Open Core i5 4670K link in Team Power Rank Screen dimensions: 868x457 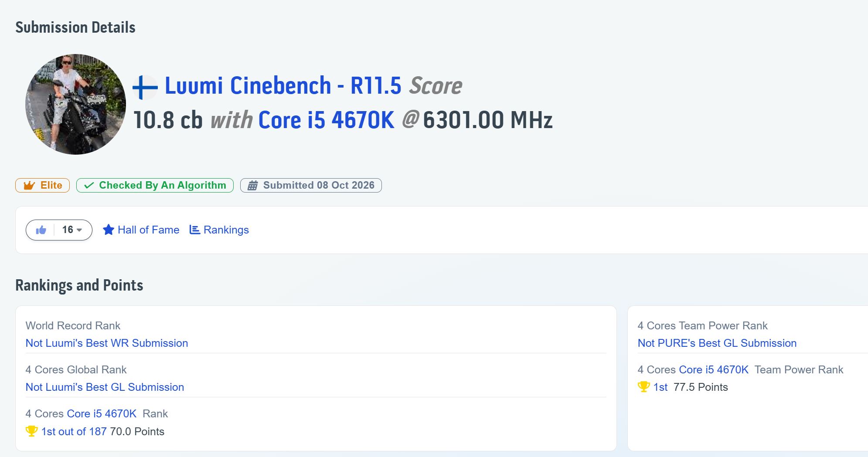[x=714, y=370]
